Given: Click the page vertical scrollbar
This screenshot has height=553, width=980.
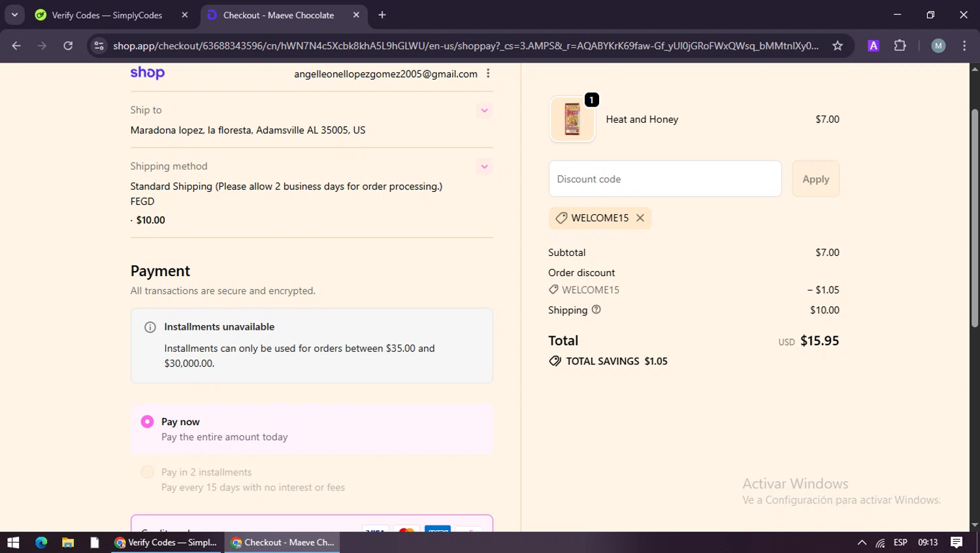Looking at the screenshot, I should 975,217.
